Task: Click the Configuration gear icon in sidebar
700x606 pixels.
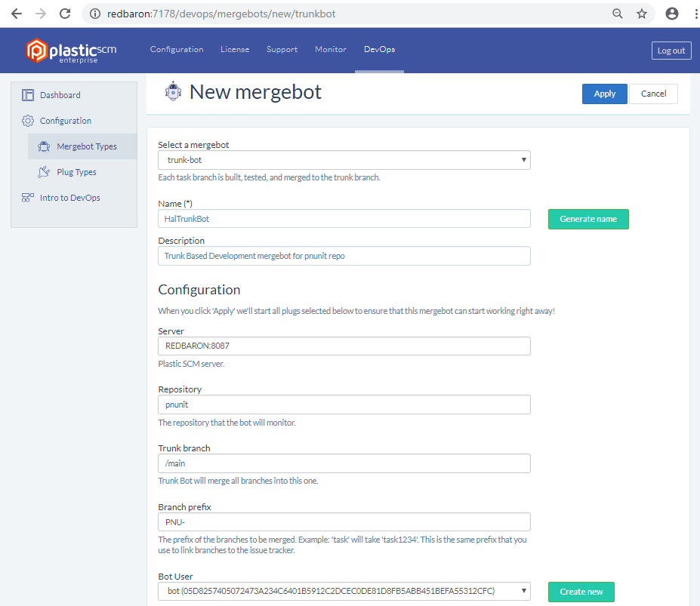Action: (28, 121)
